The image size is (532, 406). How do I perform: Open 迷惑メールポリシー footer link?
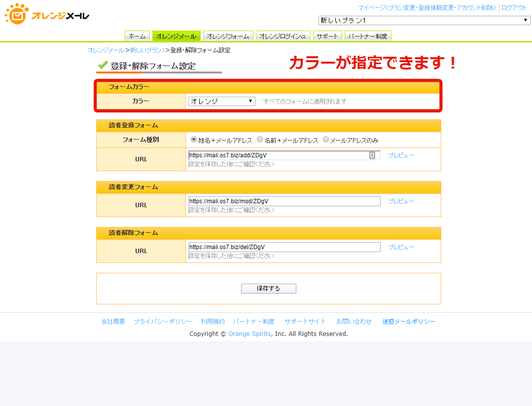409,321
